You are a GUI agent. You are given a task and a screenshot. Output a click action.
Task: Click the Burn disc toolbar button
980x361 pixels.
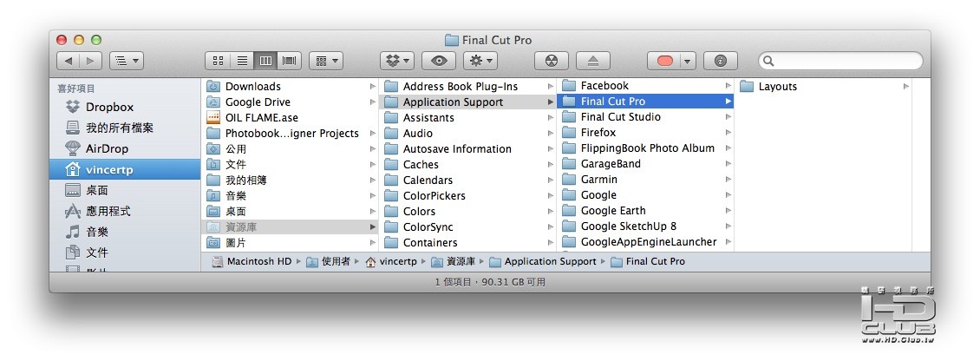552,61
